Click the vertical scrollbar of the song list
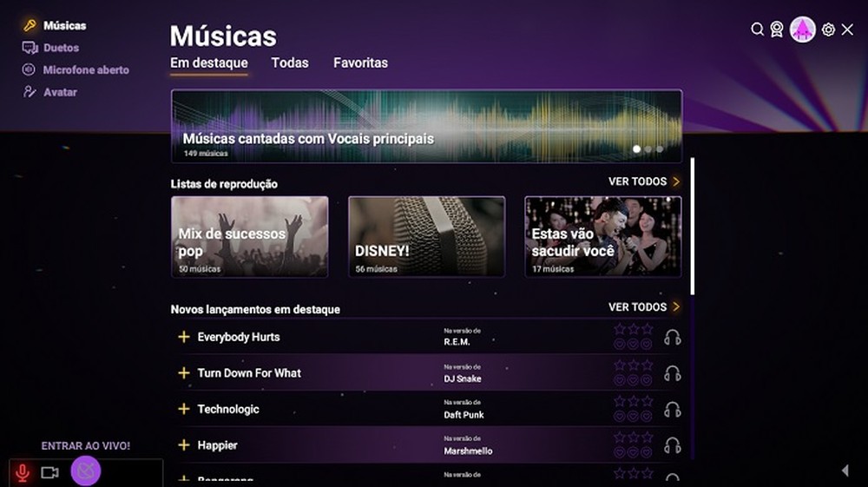Screen dimensions: 868x487 [x=692, y=227]
